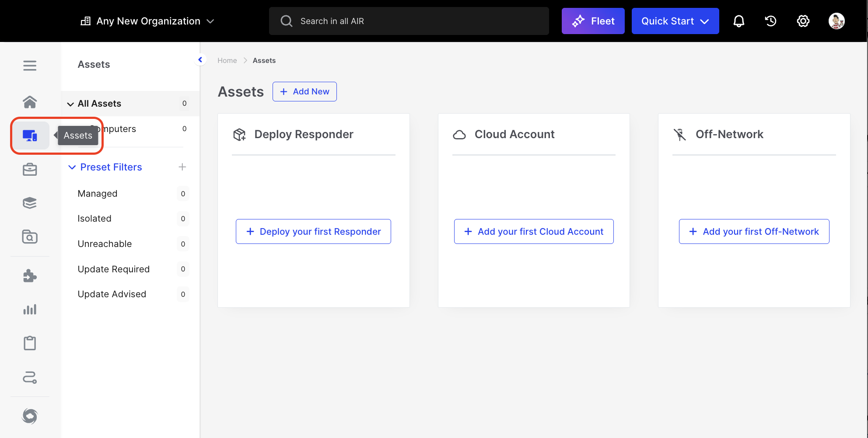Viewport: 868px width, 438px height.
Task: Click Deploy your first Responder
Action: [313, 232]
